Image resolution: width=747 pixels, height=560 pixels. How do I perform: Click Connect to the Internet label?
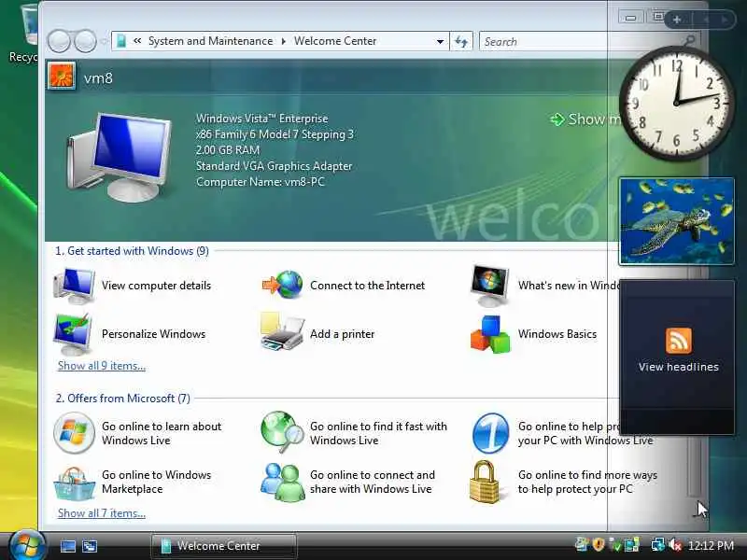367,286
